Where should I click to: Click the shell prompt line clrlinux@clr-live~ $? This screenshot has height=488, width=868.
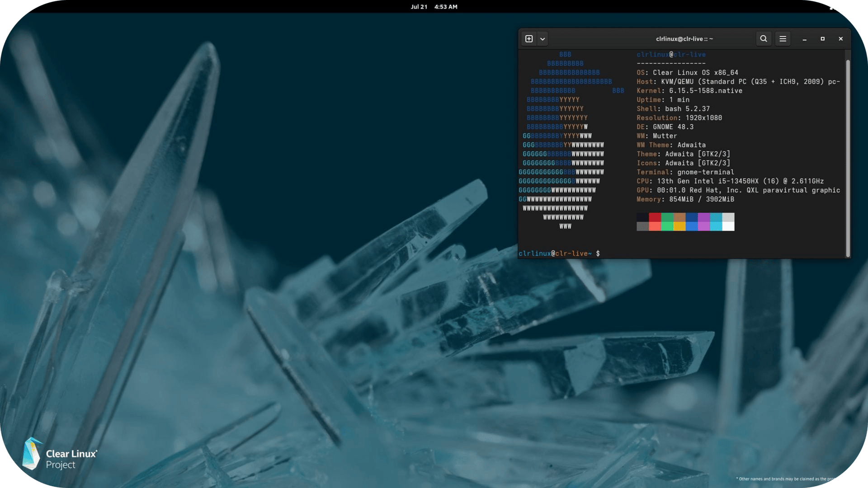click(x=559, y=253)
